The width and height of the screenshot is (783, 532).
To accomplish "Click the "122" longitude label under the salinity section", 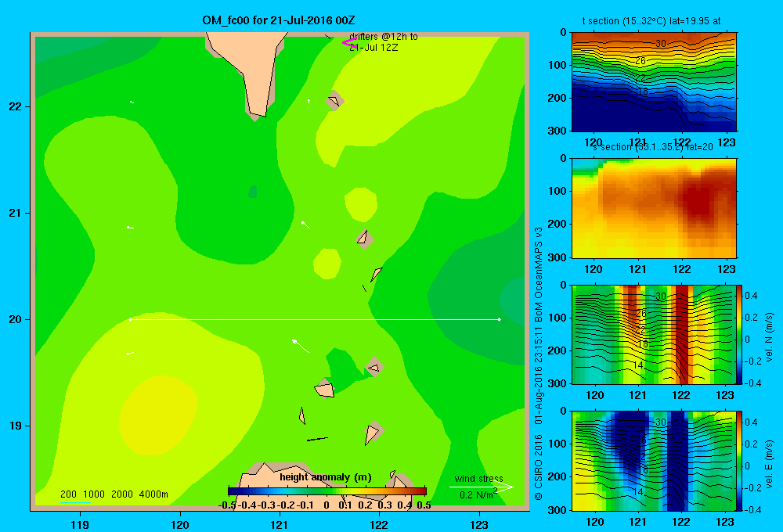I will [x=682, y=269].
